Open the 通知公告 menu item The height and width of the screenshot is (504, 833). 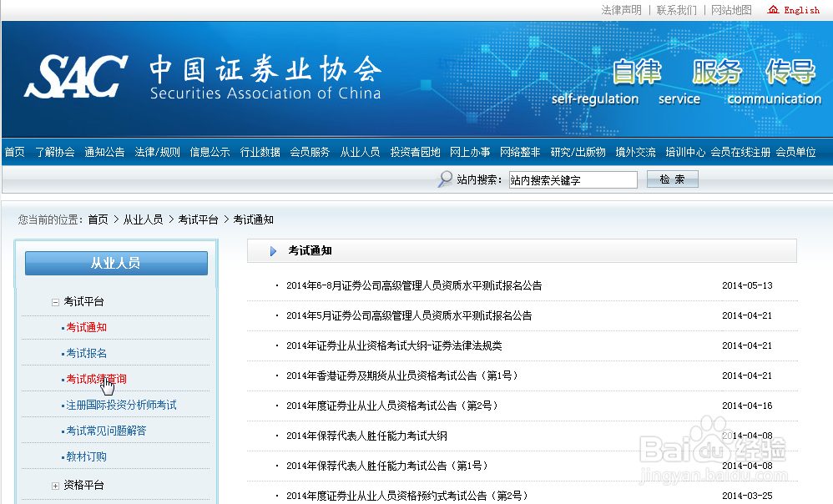[x=103, y=153]
